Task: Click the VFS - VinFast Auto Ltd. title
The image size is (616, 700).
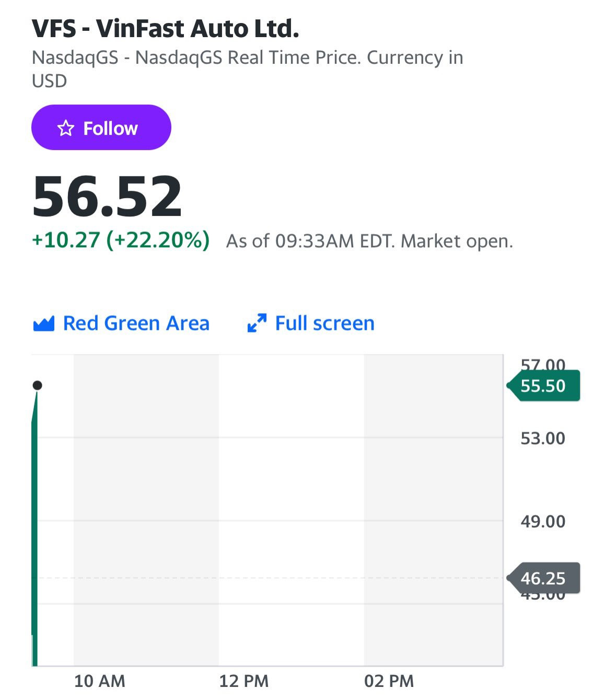Action: (x=166, y=28)
